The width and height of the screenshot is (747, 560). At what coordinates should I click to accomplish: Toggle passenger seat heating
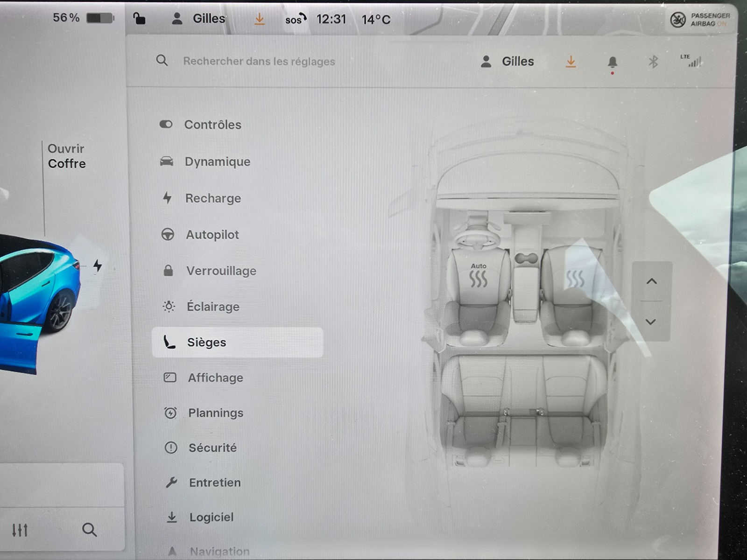575,279
